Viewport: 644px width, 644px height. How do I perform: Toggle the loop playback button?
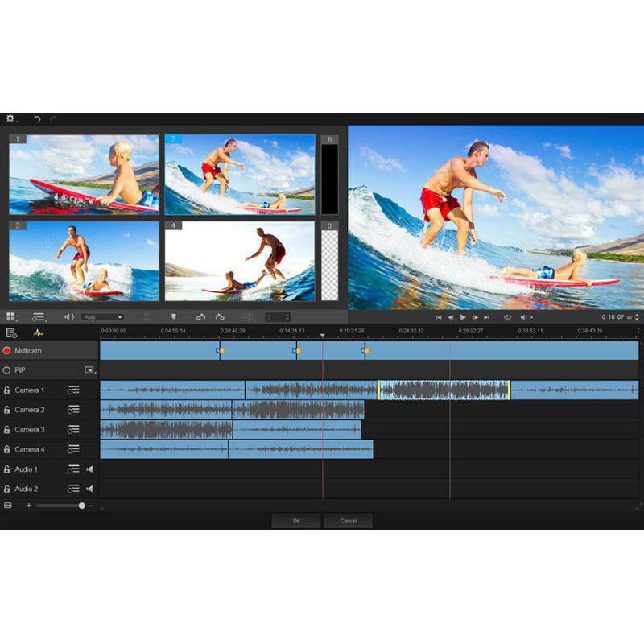coord(508,317)
